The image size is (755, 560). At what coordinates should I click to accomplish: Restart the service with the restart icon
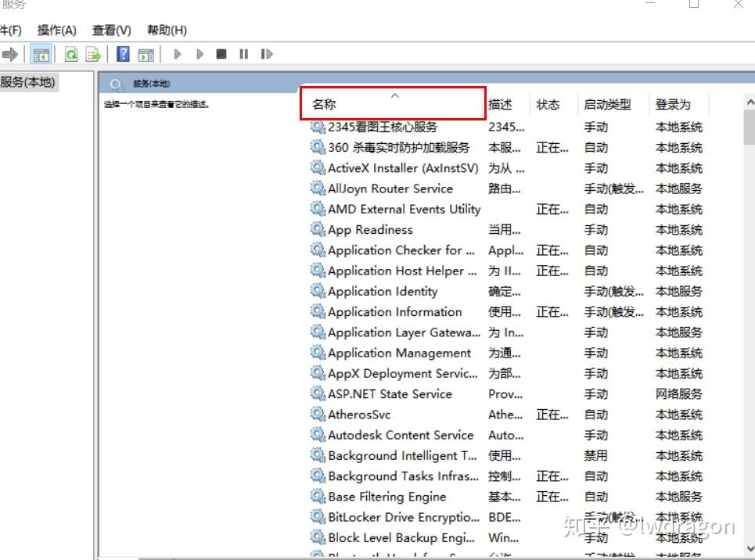[x=267, y=54]
